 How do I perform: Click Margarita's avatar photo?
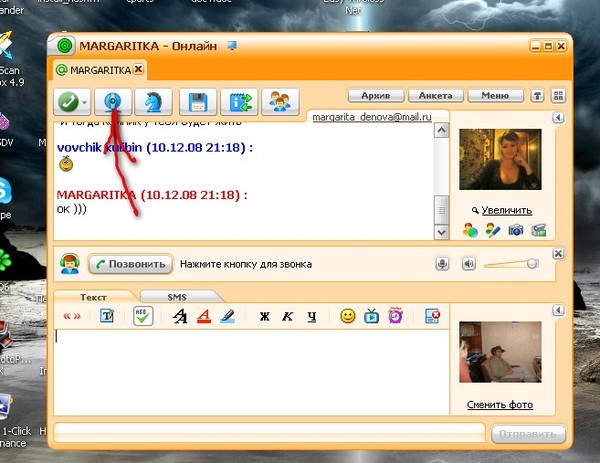coord(500,159)
